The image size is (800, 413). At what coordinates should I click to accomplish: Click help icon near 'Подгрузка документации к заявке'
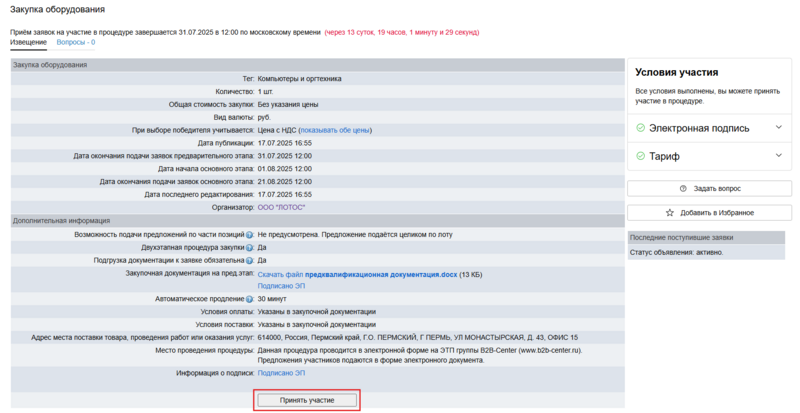tap(249, 260)
